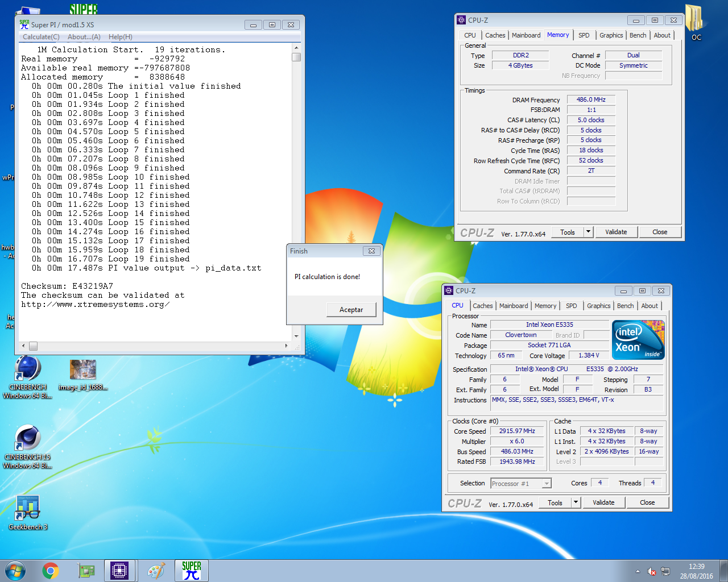Select the Super PI taskbar icon
The height and width of the screenshot is (582, 728).
tap(192, 571)
